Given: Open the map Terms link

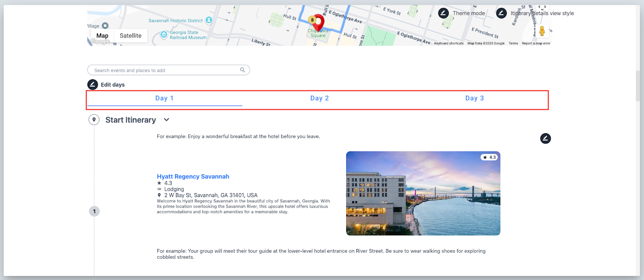Looking at the screenshot, I should pos(513,43).
